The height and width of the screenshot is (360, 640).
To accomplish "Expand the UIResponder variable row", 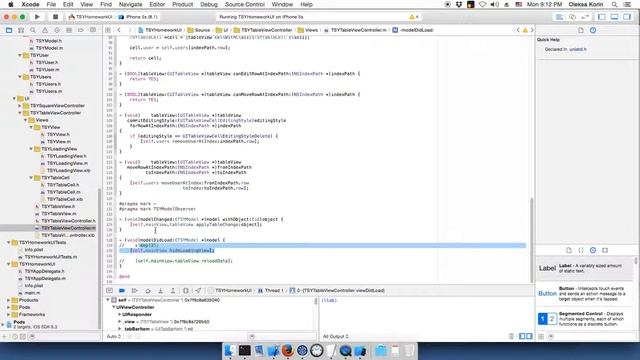I will (x=120, y=314).
